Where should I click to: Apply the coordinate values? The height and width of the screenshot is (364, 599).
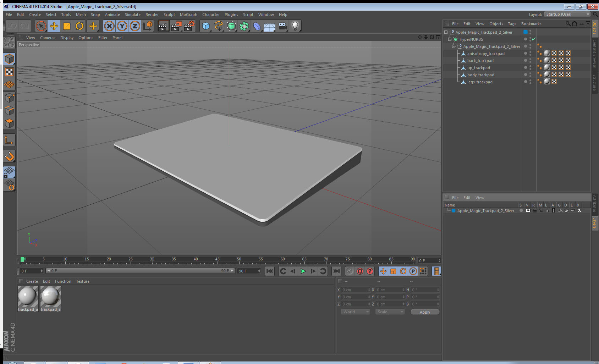click(x=425, y=312)
